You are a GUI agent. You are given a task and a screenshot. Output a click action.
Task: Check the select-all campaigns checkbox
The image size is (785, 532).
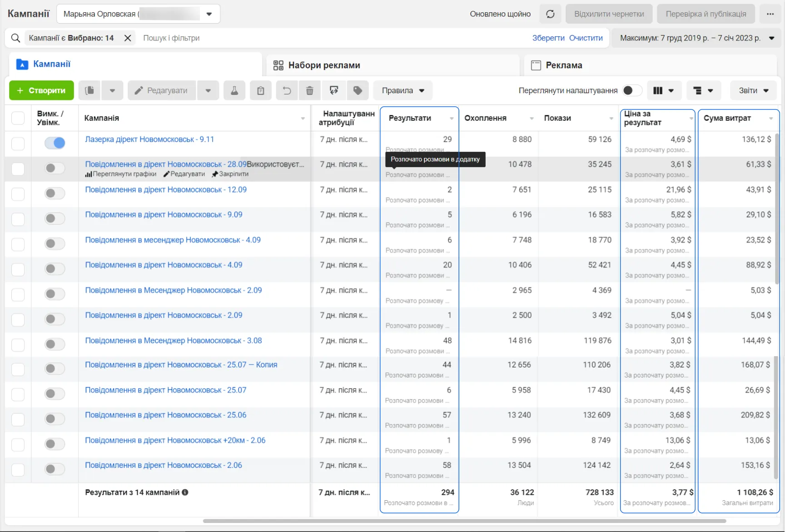[18, 118]
